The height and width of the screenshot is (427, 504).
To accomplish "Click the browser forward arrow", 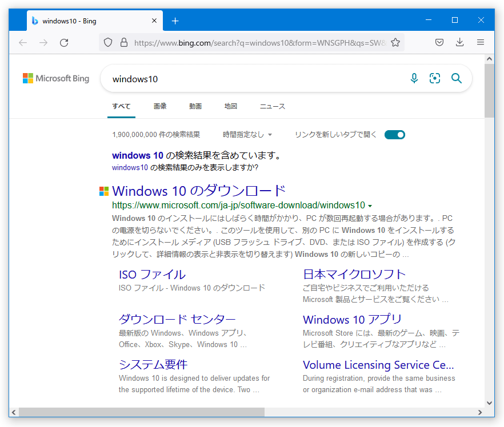I will [43, 43].
